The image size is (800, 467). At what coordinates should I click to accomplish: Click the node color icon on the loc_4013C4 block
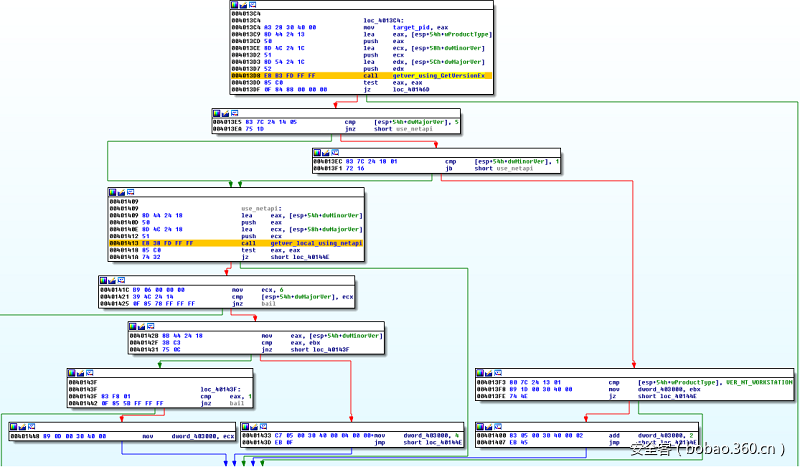pyautogui.click(x=235, y=5)
